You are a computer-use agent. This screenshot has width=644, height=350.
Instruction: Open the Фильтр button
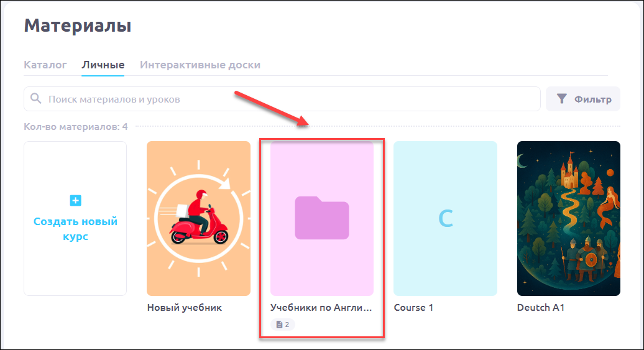pos(583,99)
